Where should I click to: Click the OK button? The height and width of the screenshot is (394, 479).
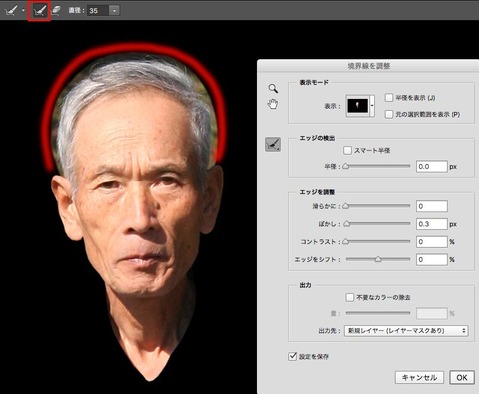click(x=462, y=377)
